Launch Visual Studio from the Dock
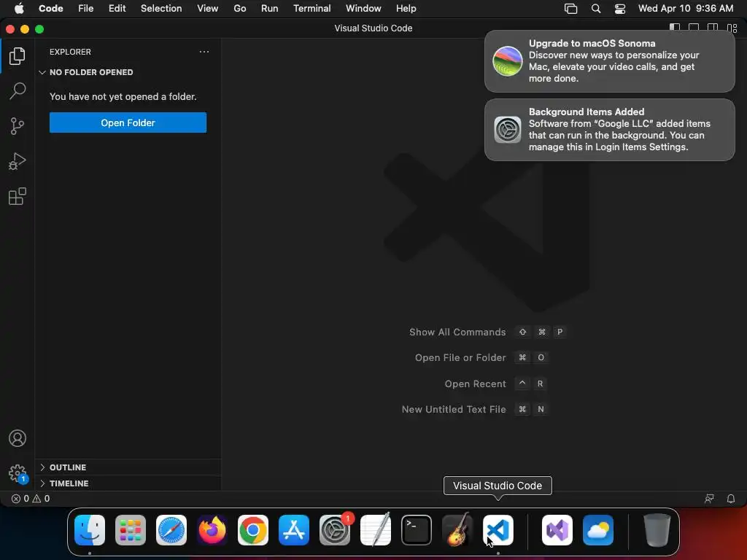The height and width of the screenshot is (560, 747). pos(557,530)
